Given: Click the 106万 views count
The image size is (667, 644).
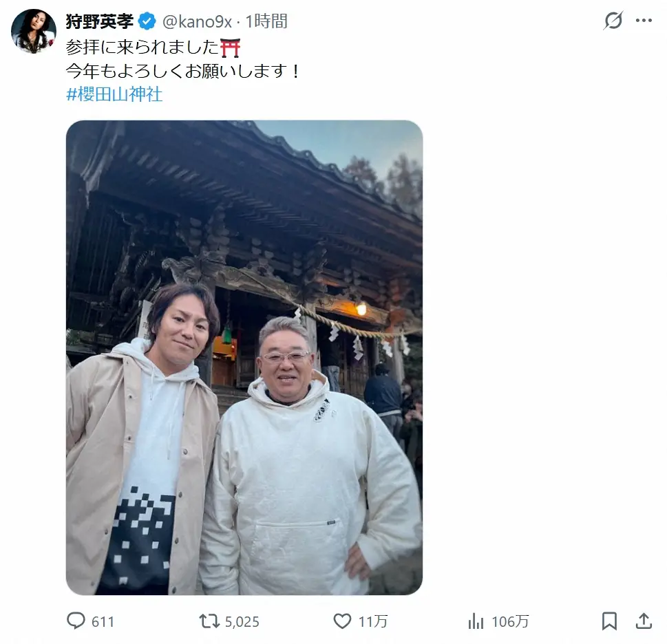Looking at the screenshot, I should click(x=510, y=622).
